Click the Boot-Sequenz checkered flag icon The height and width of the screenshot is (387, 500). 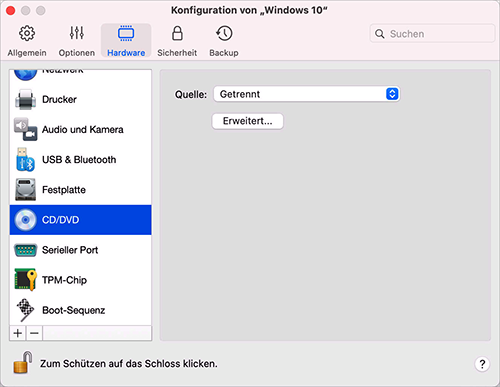click(x=25, y=310)
